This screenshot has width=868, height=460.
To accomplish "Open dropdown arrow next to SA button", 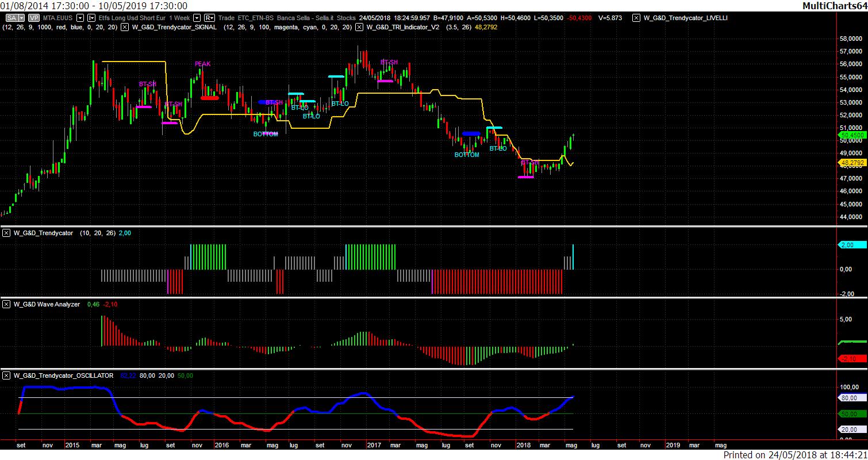I will point(22,18).
